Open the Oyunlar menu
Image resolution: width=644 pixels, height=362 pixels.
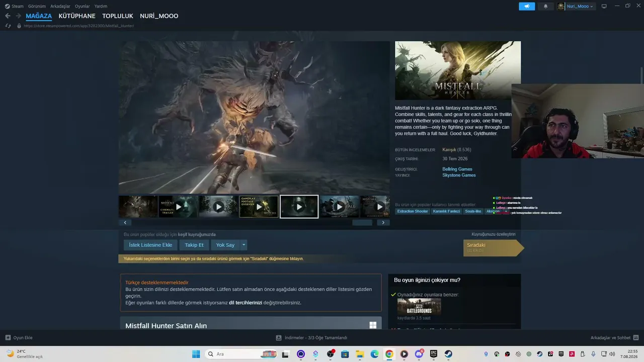[83, 7]
